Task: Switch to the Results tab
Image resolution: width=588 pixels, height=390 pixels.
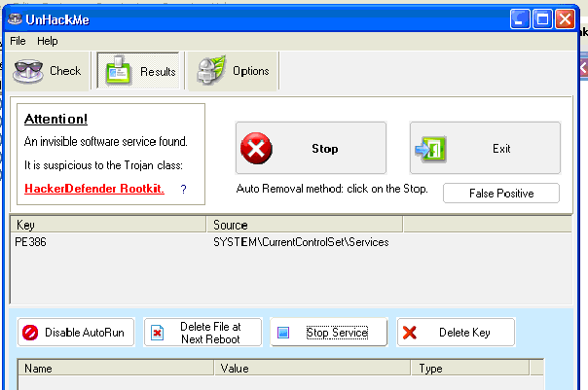Action: point(139,71)
